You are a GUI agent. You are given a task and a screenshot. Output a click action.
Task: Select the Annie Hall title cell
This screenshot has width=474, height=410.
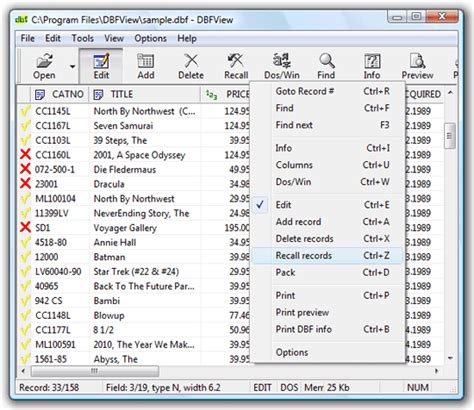[x=145, y=242]
